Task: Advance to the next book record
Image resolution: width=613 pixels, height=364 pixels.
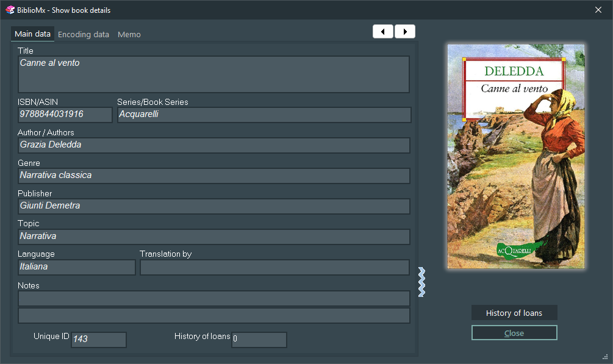Action: [404, 31]
